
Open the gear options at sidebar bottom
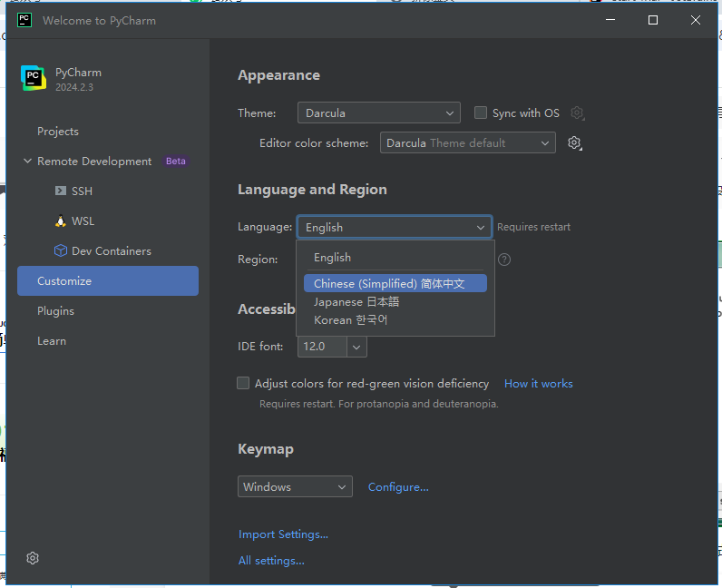tap(33, 558)
